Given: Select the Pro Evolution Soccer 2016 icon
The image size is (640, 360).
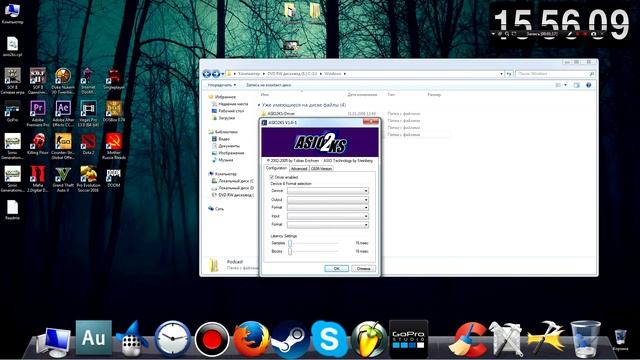Looking at the screenshot, I should pos(88,179).
